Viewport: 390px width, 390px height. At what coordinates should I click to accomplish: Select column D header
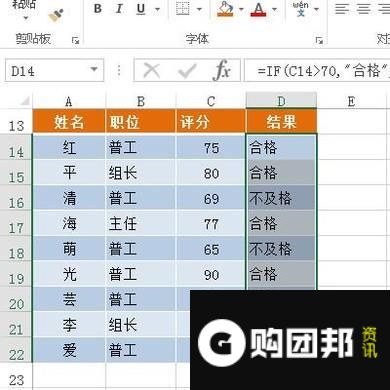281,101
